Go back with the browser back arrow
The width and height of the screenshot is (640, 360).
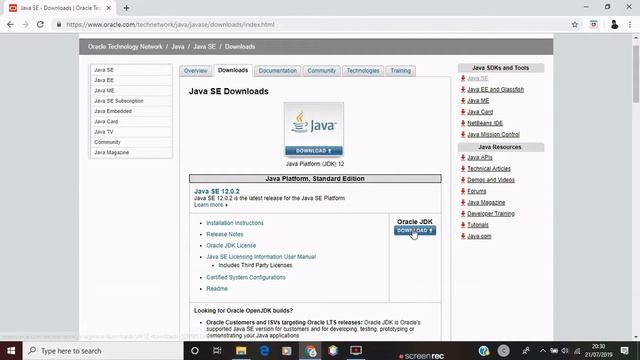coord(10,24)
